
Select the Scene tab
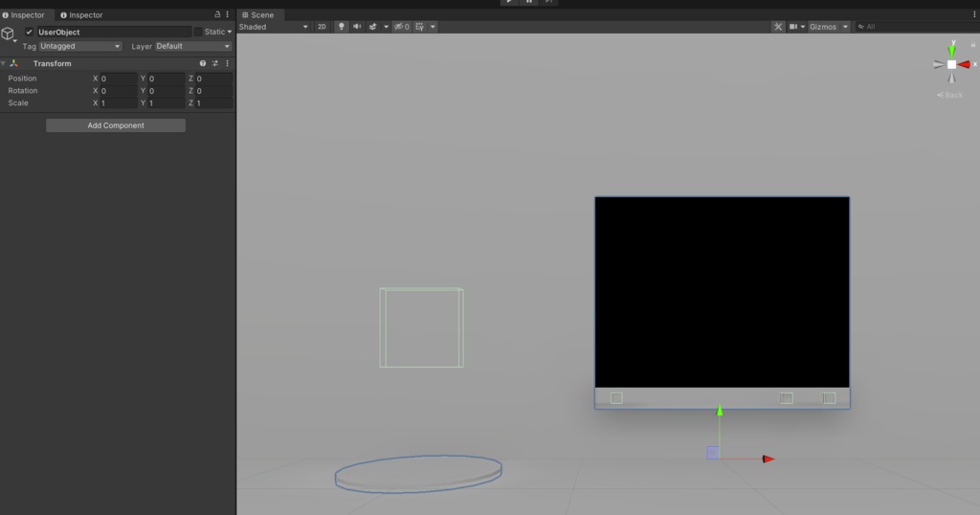(258, 14)
